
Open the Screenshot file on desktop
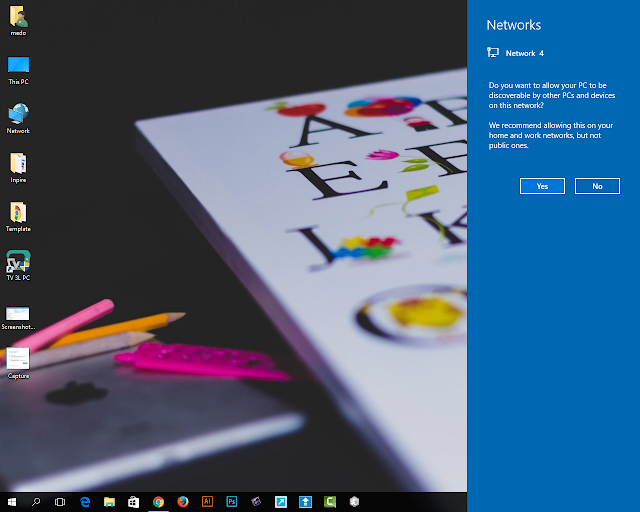[x=18, y=318]
